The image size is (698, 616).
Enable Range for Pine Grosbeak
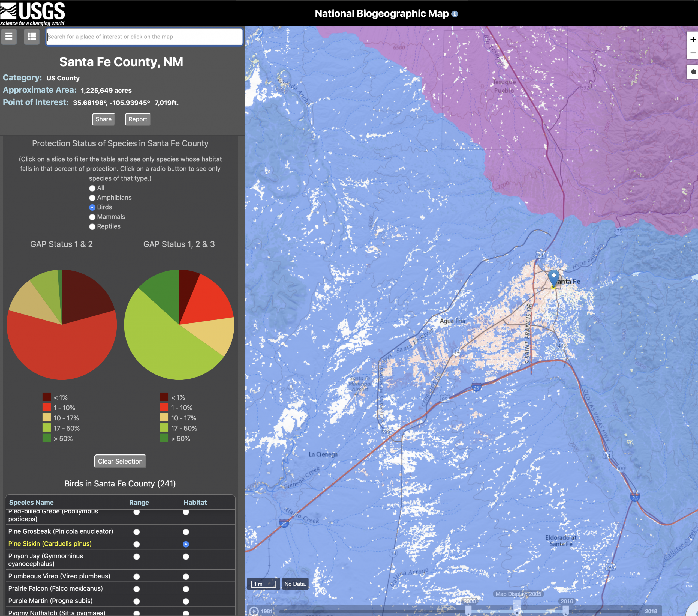pos(137,532)
